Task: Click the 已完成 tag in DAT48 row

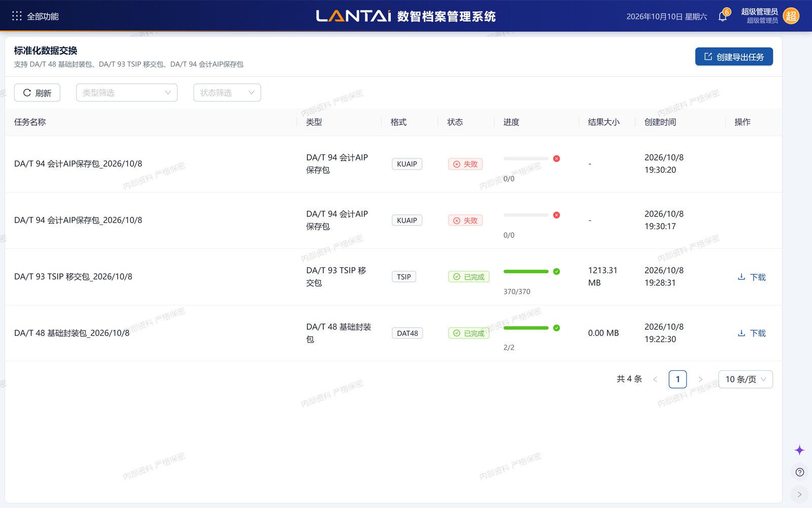Action: tap(468, 333)
